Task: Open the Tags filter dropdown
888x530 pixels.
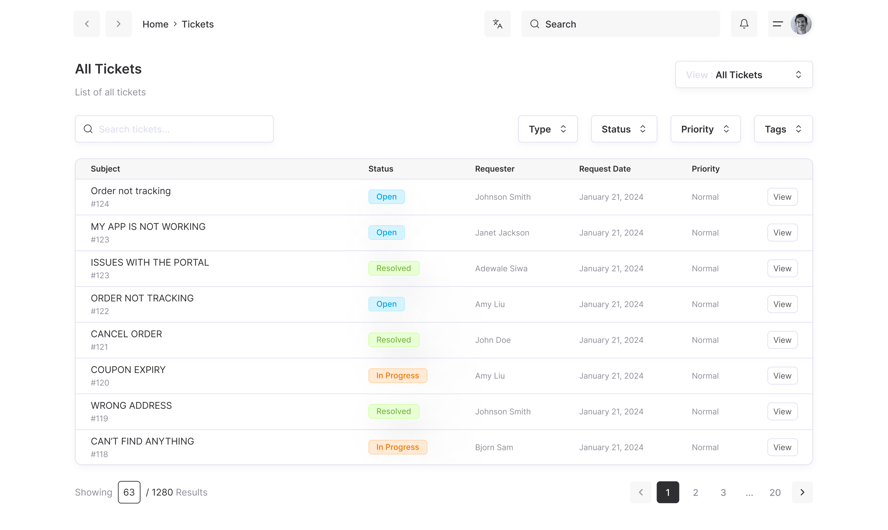Action: pos(782,129)
